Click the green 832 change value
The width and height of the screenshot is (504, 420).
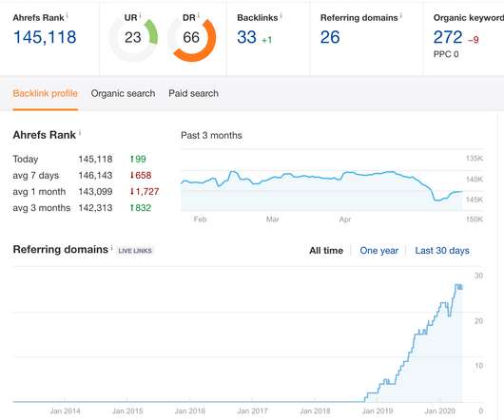pos(141,208)
